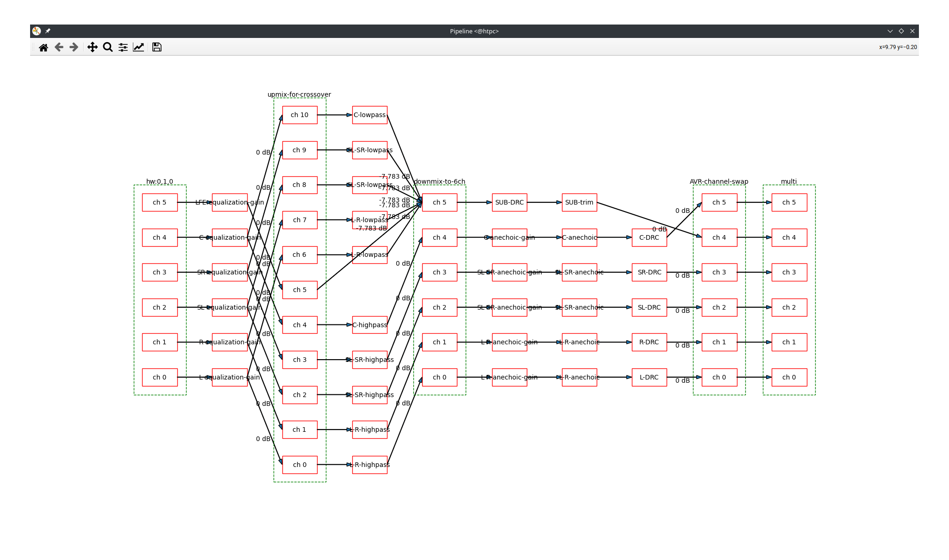949x560 pixels.
Task: Select the Zoom to rectangle tool
Action: [x=108, y=47]
